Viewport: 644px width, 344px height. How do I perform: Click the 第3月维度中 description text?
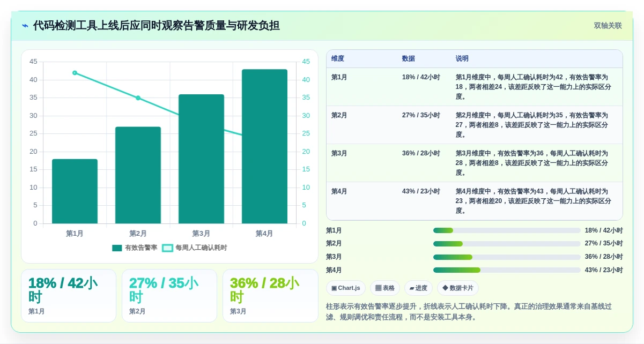pyautogui.click(x=534, y=163)
